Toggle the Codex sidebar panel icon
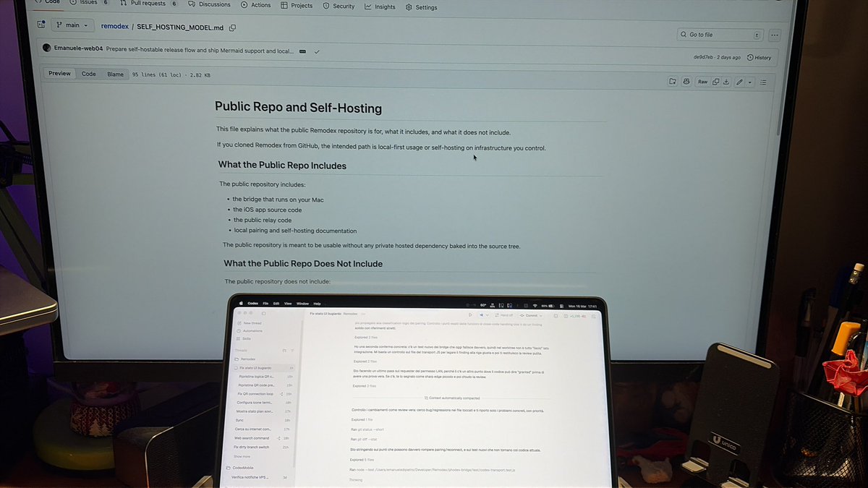Screen dimensions: 868x488 pos(263,314)
